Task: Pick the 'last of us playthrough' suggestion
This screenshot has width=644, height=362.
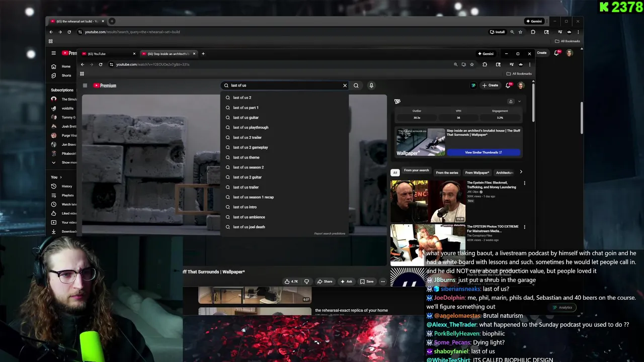Action: (284, 127)
